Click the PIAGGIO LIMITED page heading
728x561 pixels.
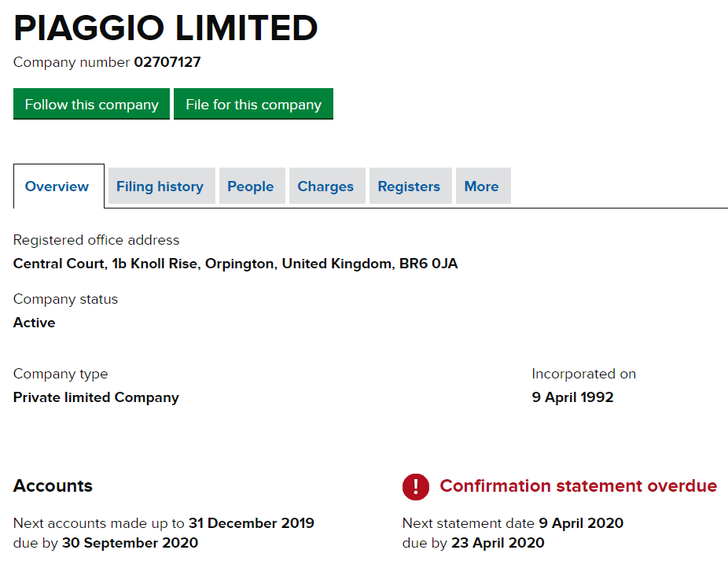click(x=166, y=28)
